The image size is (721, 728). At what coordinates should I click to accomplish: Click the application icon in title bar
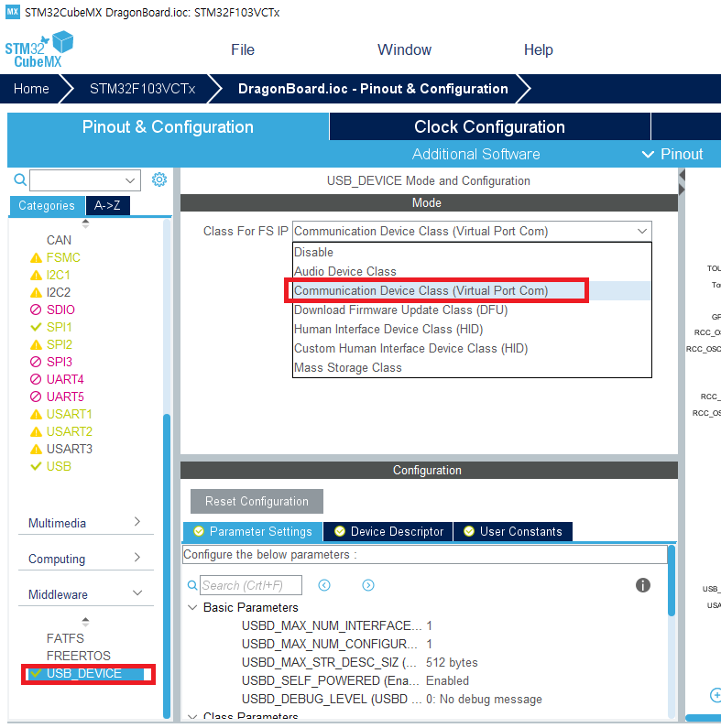coord(12,12)
